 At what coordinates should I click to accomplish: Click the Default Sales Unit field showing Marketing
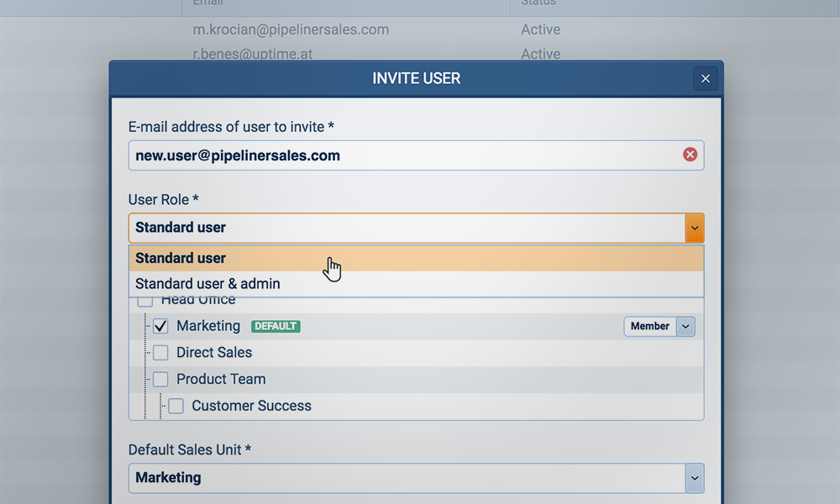403,478
